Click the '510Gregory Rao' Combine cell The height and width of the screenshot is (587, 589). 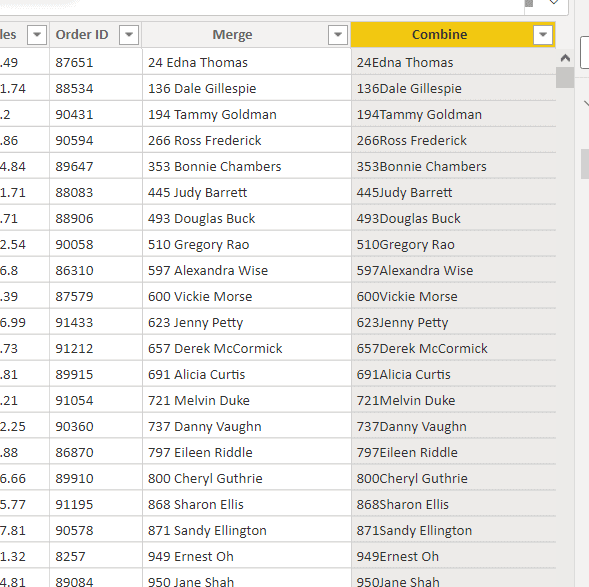[454, 244]
